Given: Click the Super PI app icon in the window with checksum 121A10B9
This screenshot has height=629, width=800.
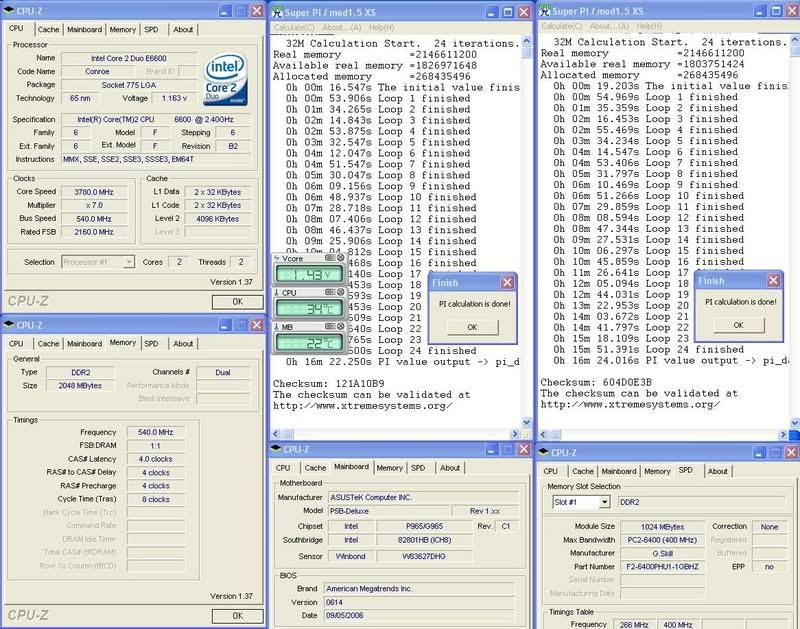Looking at the screenshot, I should 277,11.
